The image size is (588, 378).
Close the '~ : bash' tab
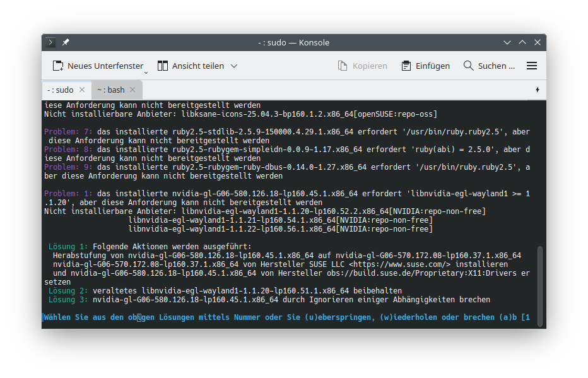click(x=132, y=90)
